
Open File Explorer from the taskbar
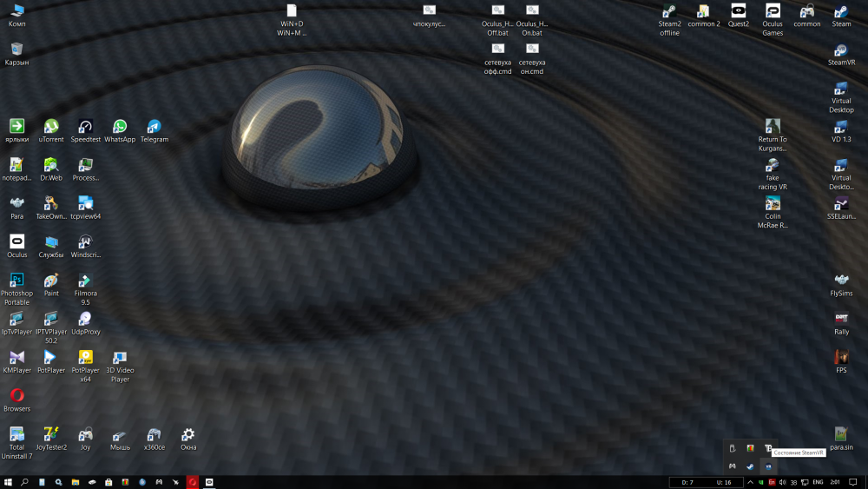pos(76,482)
